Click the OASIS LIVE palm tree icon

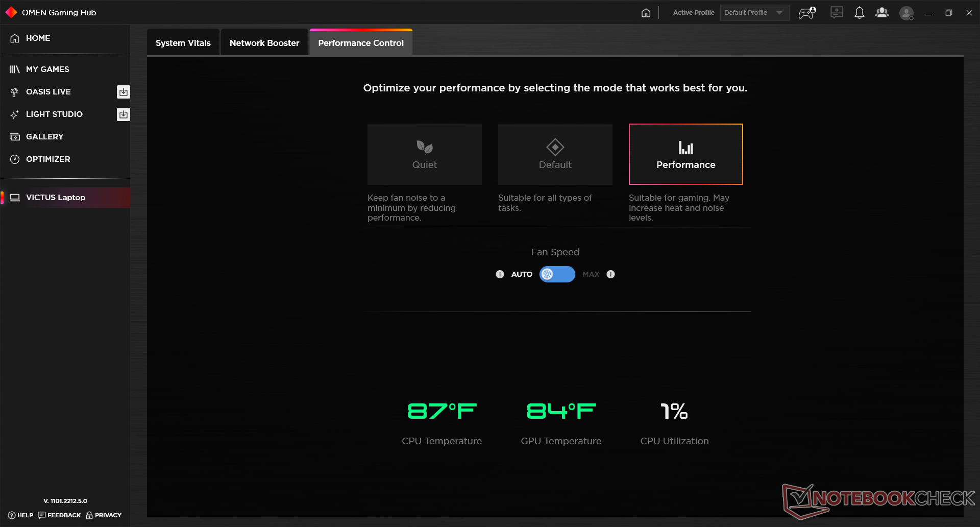tap(15, 92)
